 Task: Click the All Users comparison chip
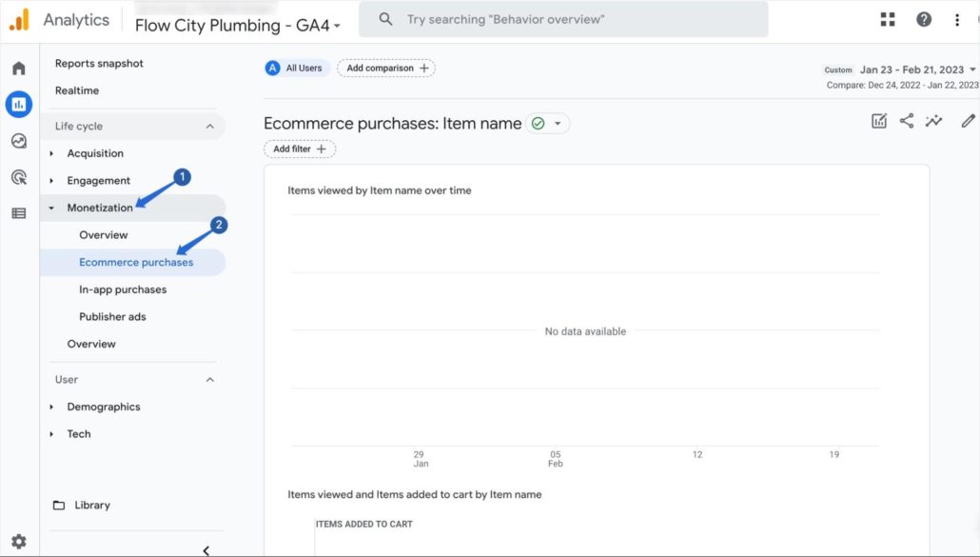coord(297,69)
